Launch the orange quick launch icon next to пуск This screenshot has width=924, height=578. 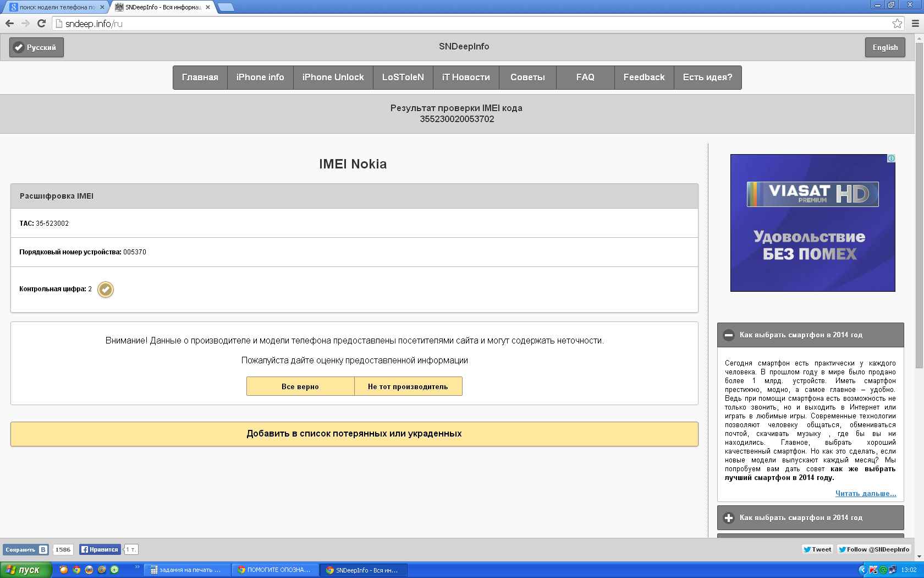pos(64,570)
